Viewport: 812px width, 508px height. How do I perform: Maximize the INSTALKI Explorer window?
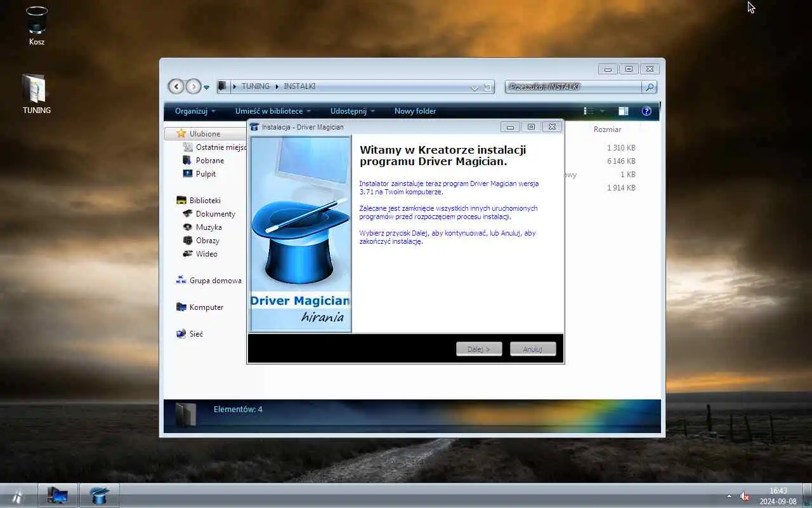629,69
